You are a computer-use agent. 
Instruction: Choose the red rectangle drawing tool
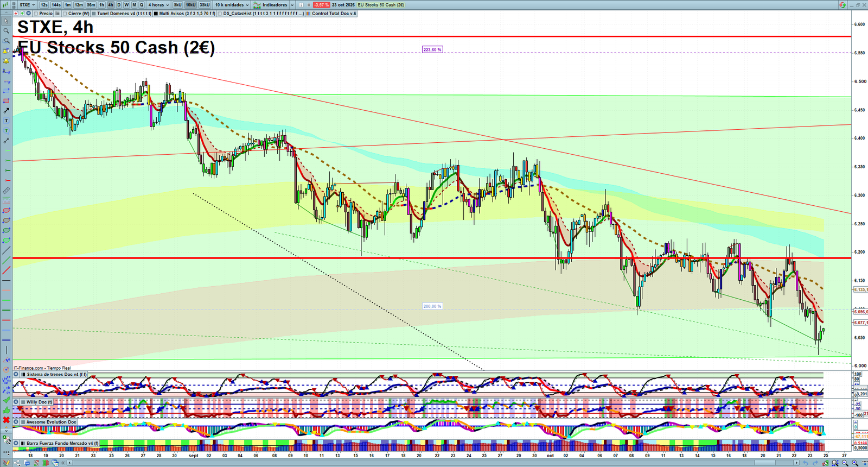pos(6,100)
